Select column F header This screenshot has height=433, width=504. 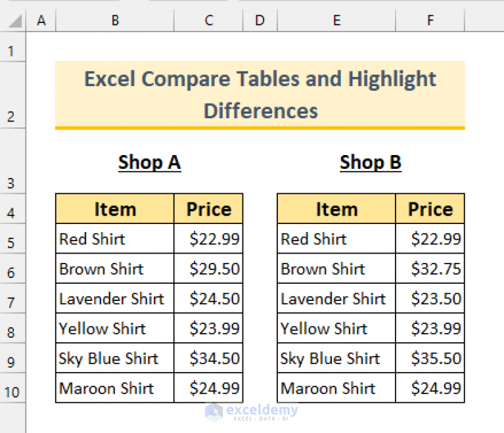coord(430,21)
